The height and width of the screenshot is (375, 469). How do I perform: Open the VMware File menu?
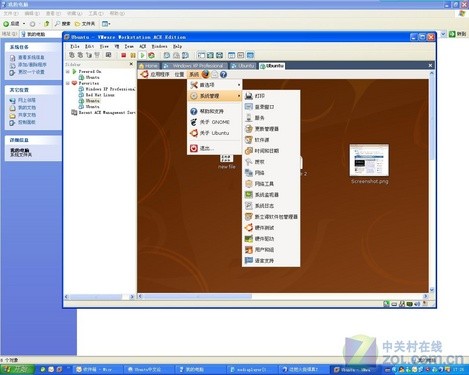75,46
